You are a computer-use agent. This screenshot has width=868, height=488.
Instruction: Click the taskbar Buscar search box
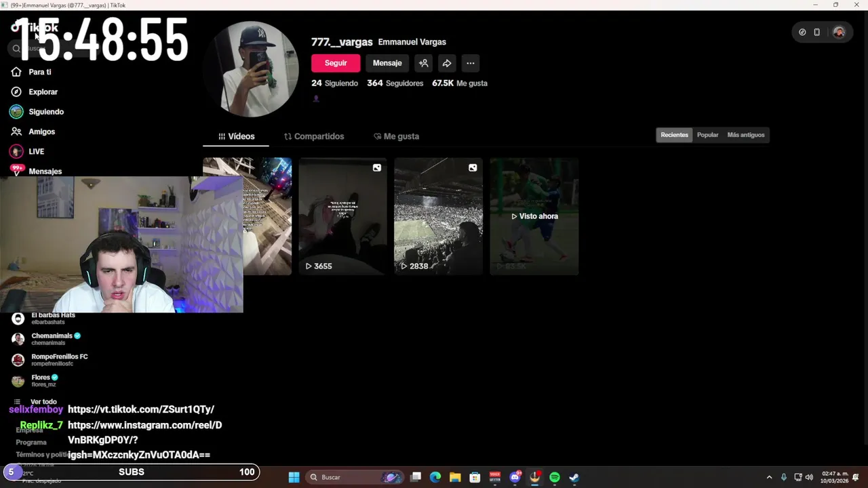click(x=355, y=477)
